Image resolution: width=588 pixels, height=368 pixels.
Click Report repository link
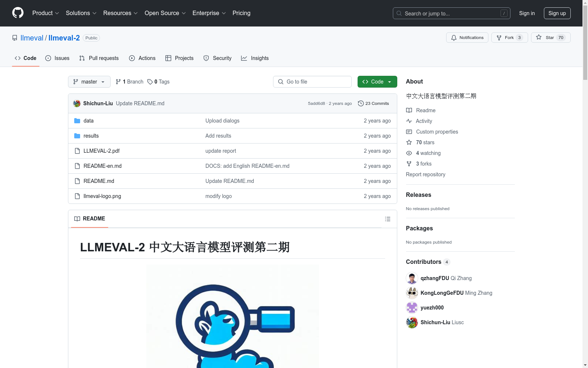click(426, 174)
